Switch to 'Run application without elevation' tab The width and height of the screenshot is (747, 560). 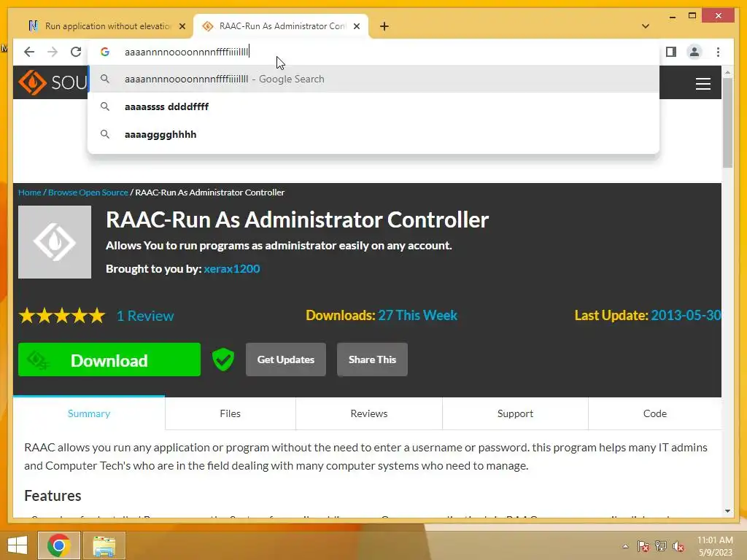[107, 26]
